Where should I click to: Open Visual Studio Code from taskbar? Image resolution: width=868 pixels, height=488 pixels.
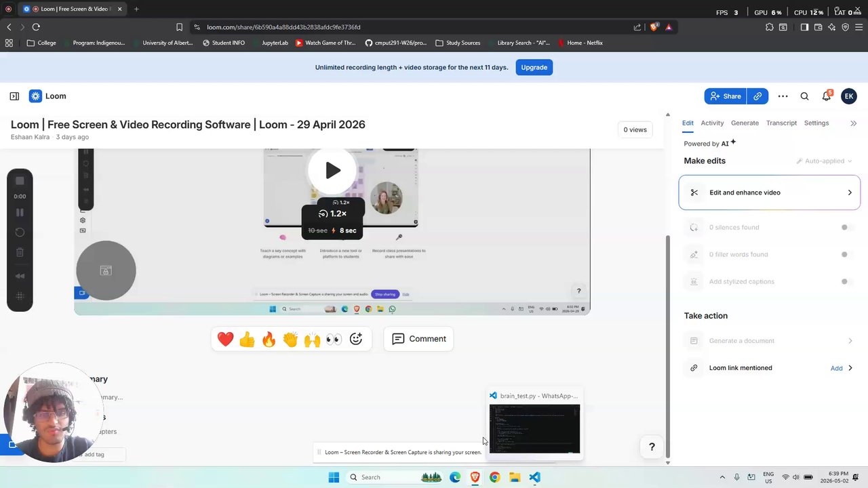(x=535, y=477)
